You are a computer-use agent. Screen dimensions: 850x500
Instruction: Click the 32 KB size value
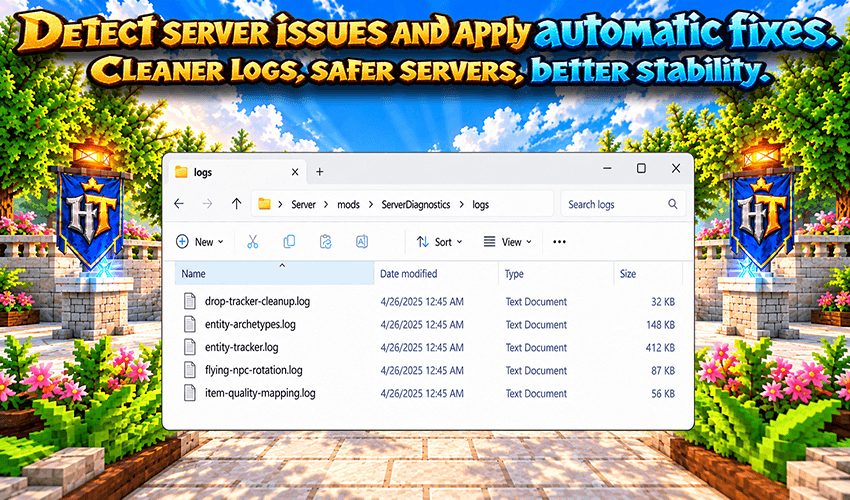click(x=663, y=302)
